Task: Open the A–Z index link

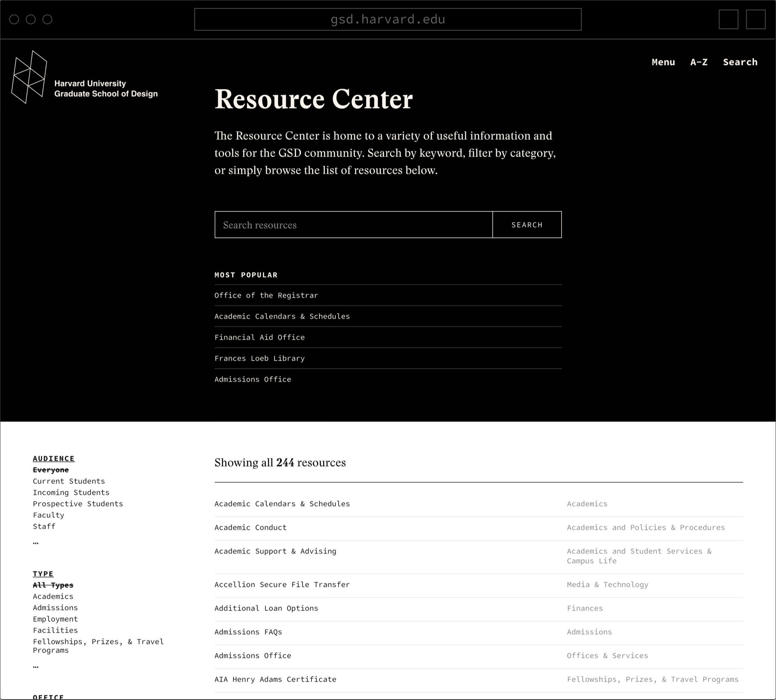Action: click(699, 62)
